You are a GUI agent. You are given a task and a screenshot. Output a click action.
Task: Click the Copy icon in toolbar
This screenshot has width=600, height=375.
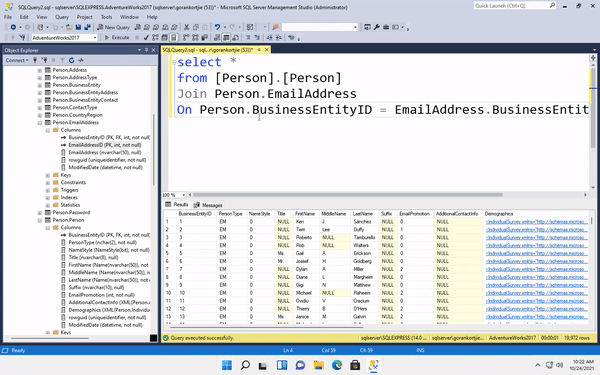(x=196, y=27)
